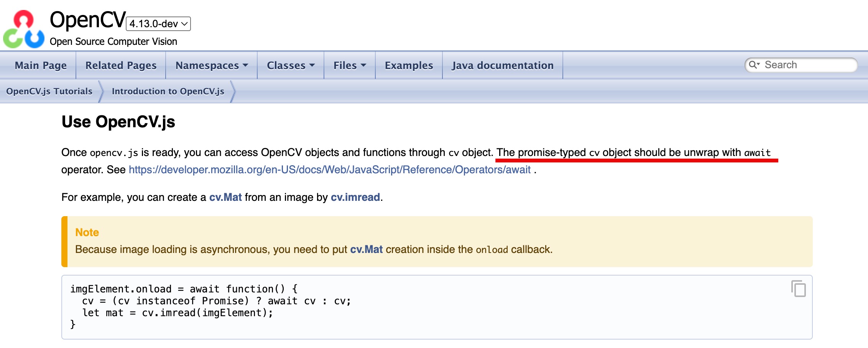Click the Introduction to OpenCV.js breadcrumb
This screenshot has height=348, width=868.
[x=168, y=91]
